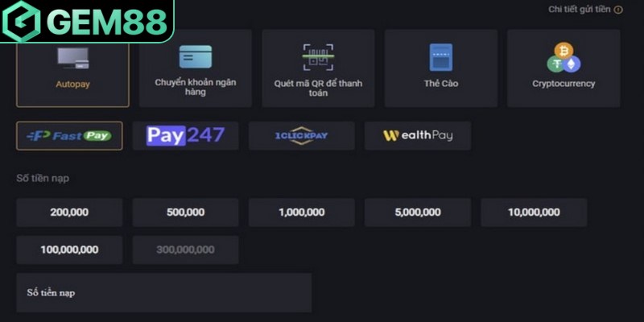Image resolution: width=644 pixels, height=322 pixels.
Task: Choose the Thẻ Cào card option
Action: [x=440, y=68]
